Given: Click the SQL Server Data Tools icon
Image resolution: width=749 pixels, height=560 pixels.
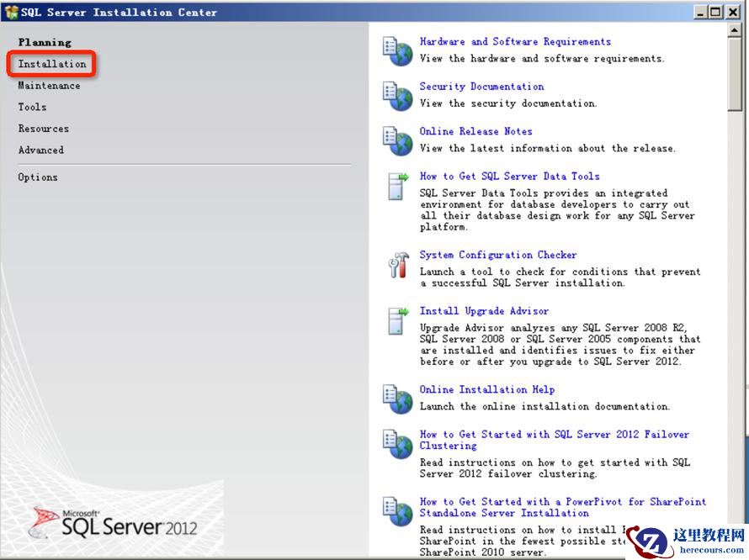Looking at the screenshot, I should 397,186.
